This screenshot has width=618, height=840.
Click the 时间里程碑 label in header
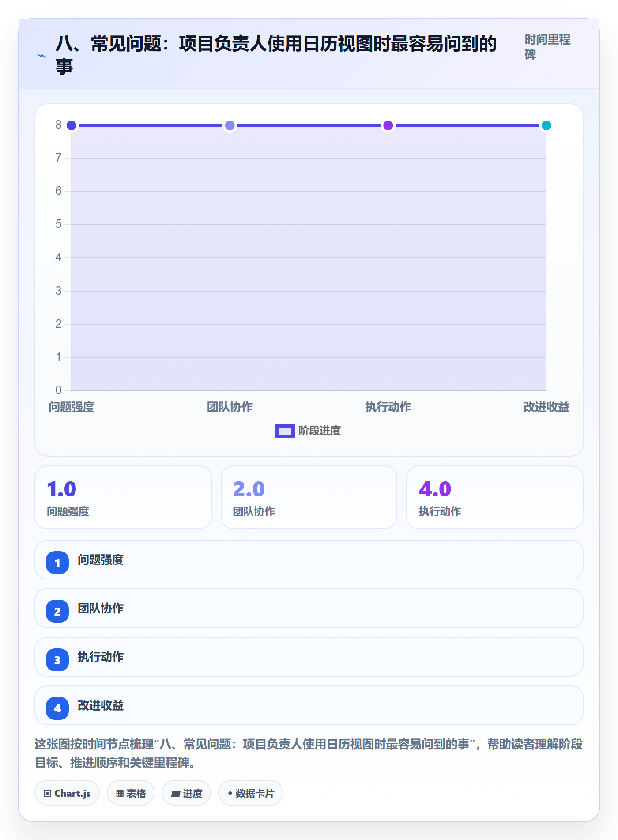(547, 47)
